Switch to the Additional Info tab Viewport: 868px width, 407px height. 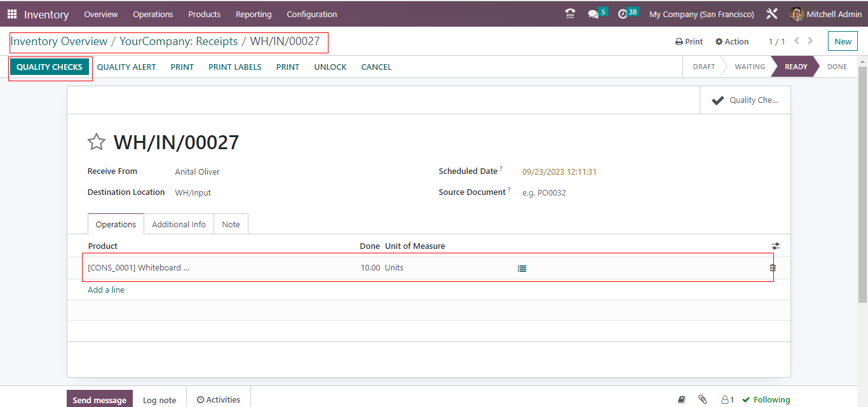tap(179, 224)
